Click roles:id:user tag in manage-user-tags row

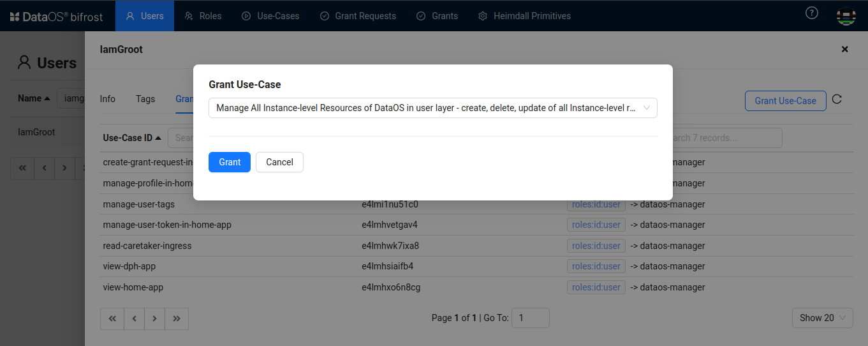click(x=596, y=205)
